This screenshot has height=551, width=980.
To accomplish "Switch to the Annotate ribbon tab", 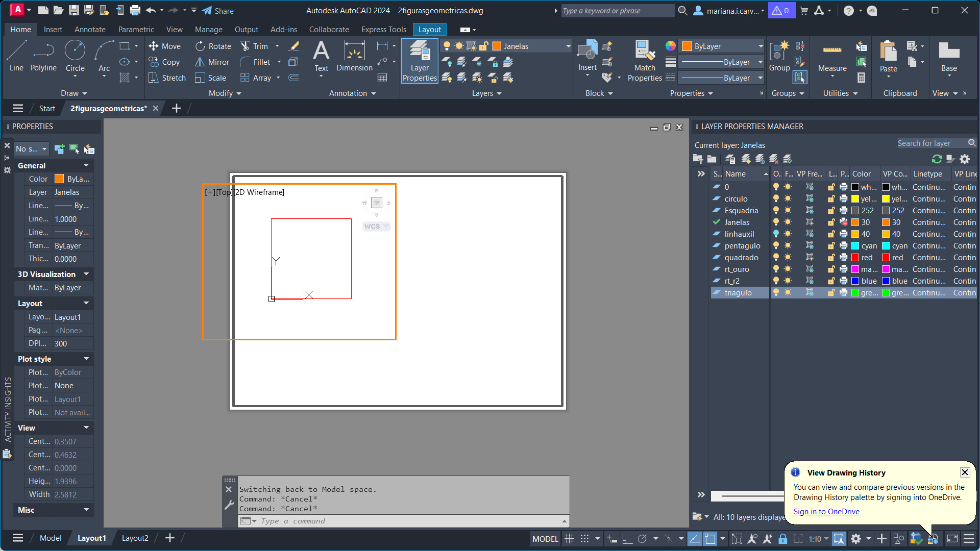I will click(90, 30).
